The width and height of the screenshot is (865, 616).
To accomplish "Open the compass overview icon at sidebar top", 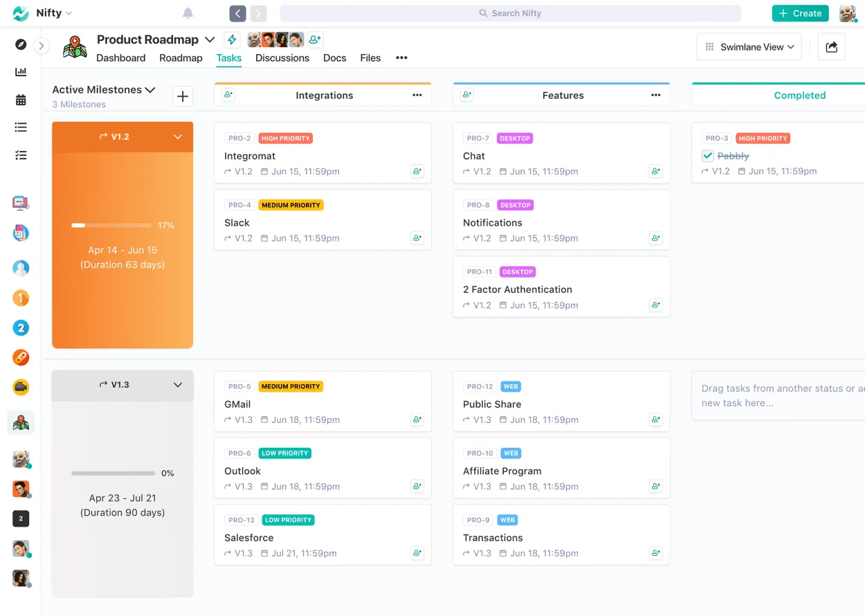I will (x=20, y=44).
